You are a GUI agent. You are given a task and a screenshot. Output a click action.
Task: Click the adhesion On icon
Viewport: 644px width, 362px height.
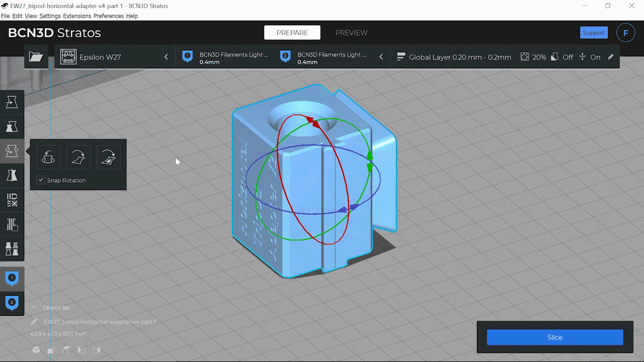(582, 57)
